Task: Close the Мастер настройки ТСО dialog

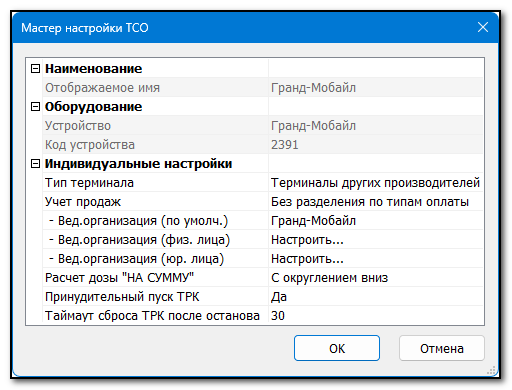Action: coord(483,27)
